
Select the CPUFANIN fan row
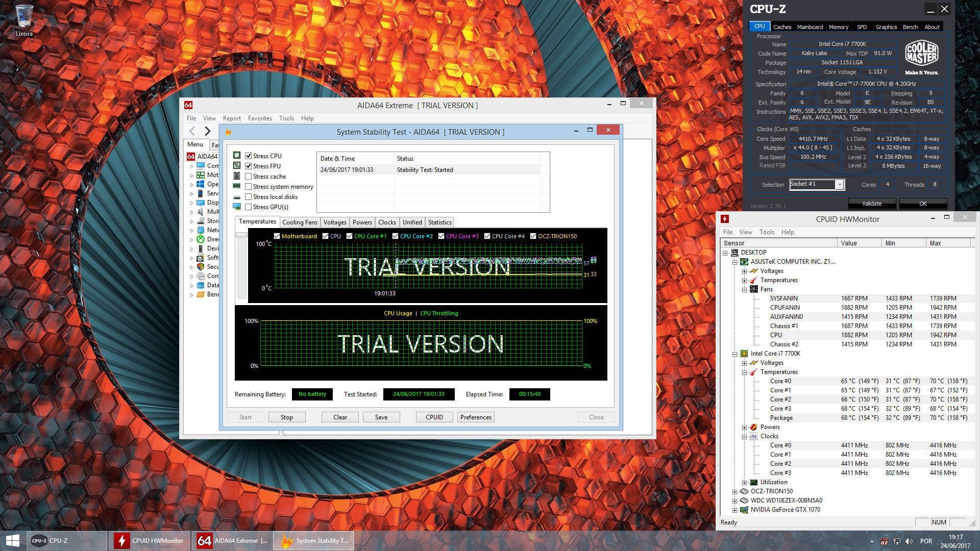[x=847, y=308]
